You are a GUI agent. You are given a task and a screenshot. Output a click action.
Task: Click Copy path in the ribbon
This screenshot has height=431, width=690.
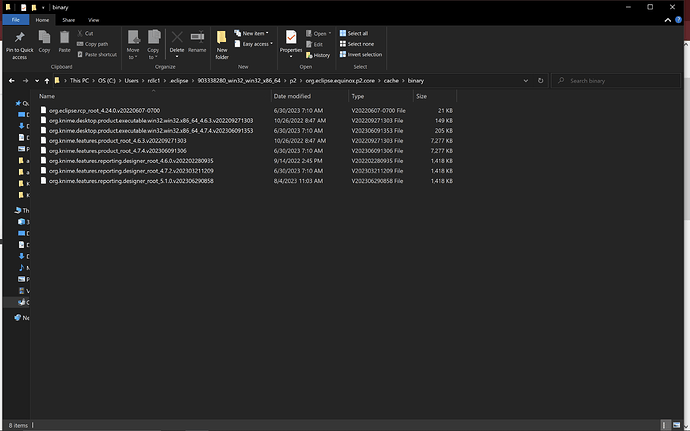point(92,44)
